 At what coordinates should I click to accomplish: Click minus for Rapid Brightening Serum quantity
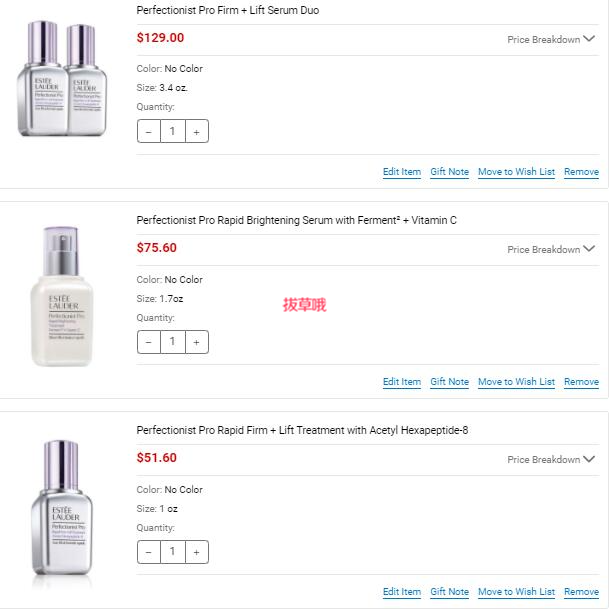(149, 342)
